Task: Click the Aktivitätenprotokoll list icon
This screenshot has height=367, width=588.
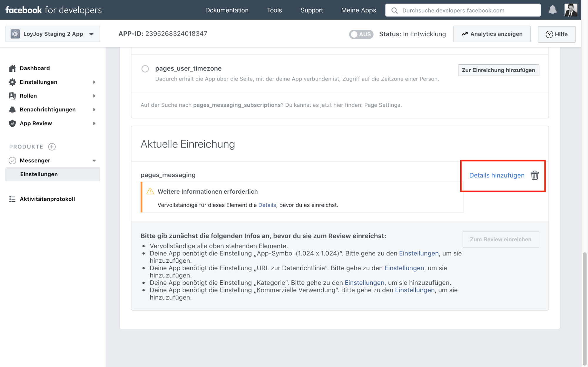Action: click(x=12, y=199)
